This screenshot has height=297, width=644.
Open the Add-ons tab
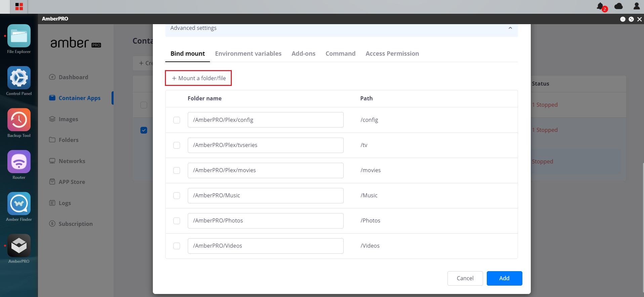[303, 54]
